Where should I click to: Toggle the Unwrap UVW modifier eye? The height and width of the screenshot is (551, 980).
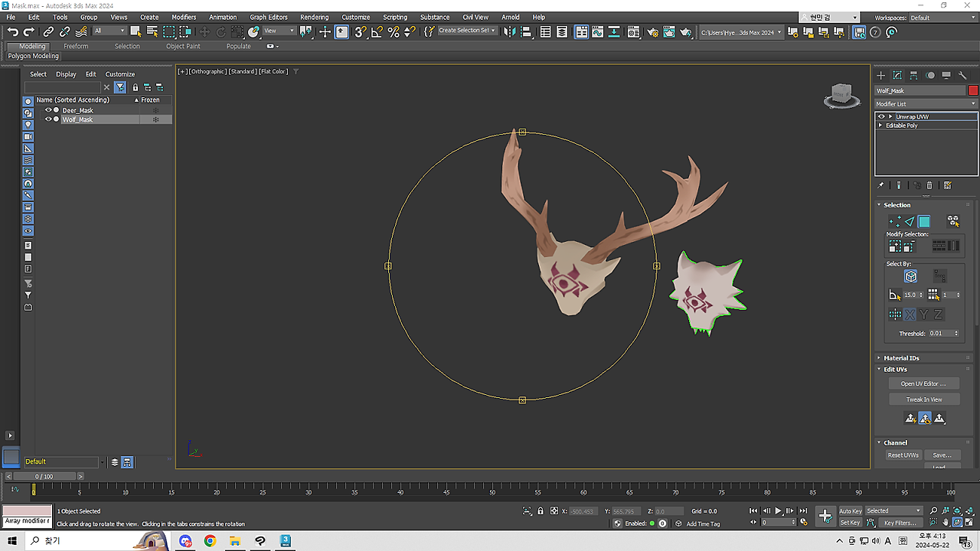pyautogui.click(x=881, y=116)
